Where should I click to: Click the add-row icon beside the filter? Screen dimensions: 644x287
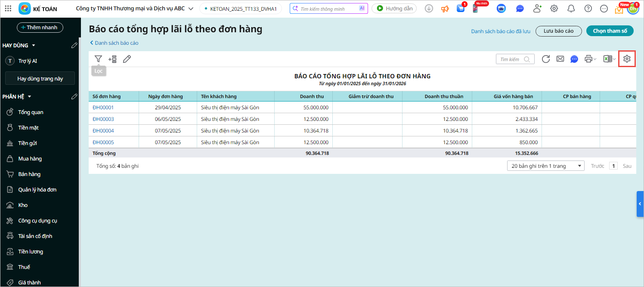click(112, 59)
